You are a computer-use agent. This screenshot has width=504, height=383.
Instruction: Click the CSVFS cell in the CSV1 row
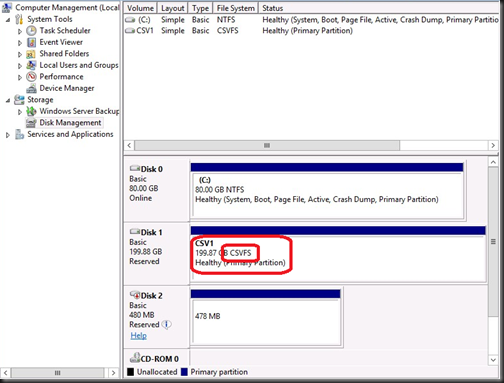(228, 31)
